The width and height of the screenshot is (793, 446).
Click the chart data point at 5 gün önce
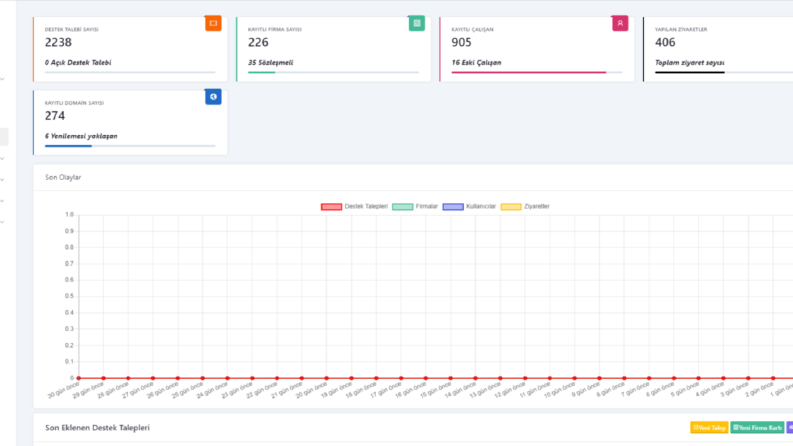[x=698, y=378]
